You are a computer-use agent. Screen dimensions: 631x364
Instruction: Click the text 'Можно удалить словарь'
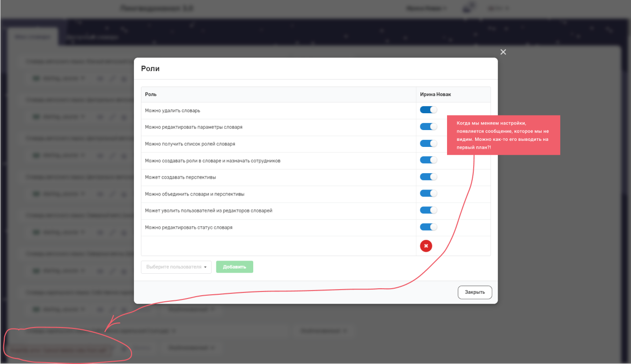[x=173, y=110]
